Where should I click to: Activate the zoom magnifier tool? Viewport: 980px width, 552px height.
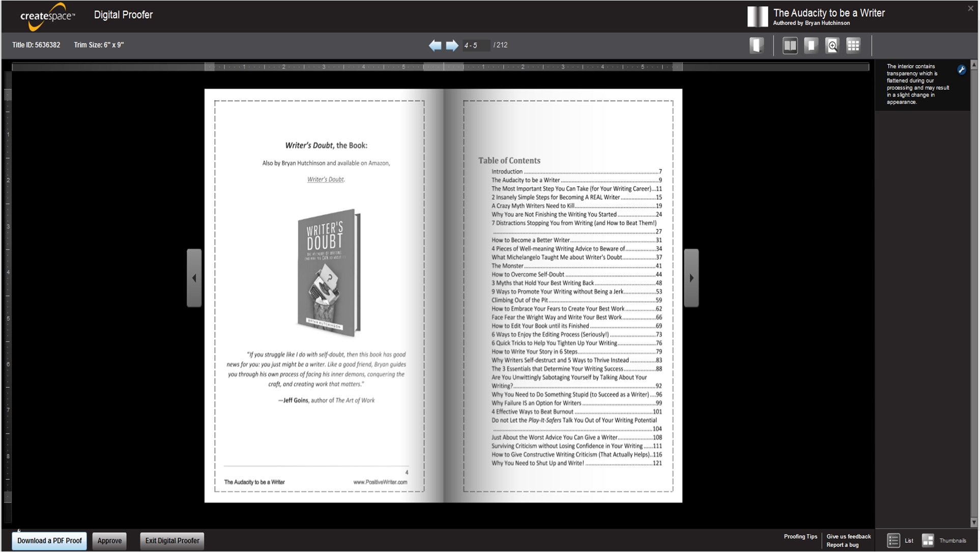point(832,46)
